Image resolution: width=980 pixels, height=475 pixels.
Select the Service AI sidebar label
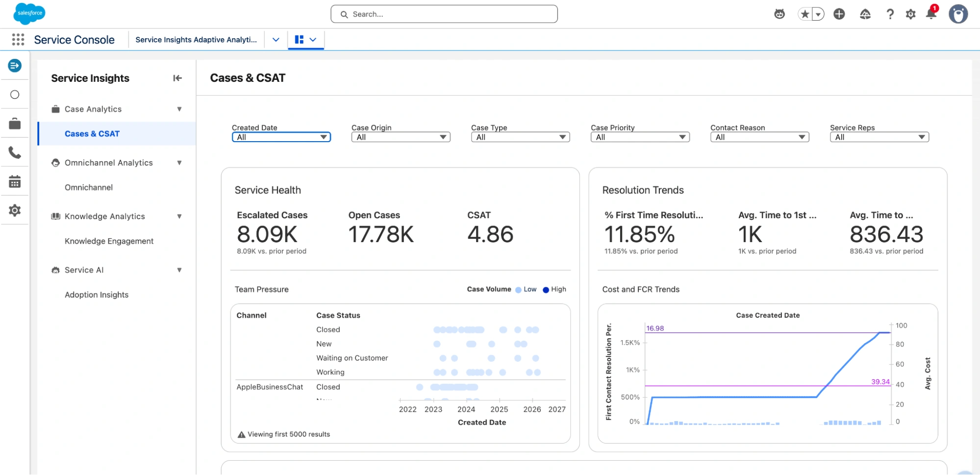pyautogui.click(x=84, y=270)
